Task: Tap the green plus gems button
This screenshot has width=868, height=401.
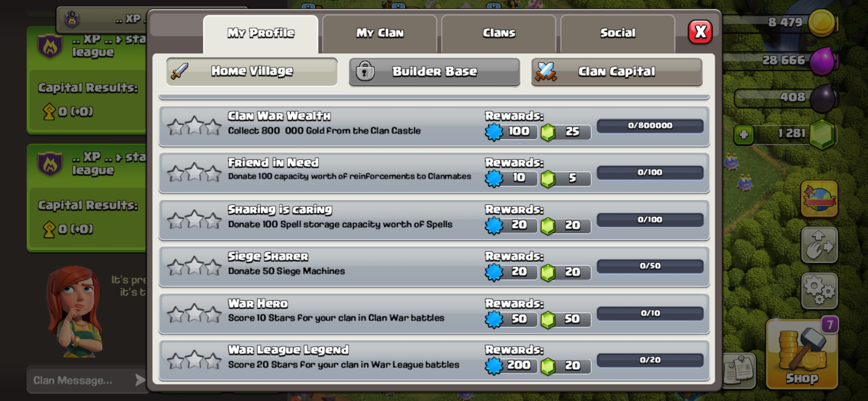Action: click(x=744, y=134)
